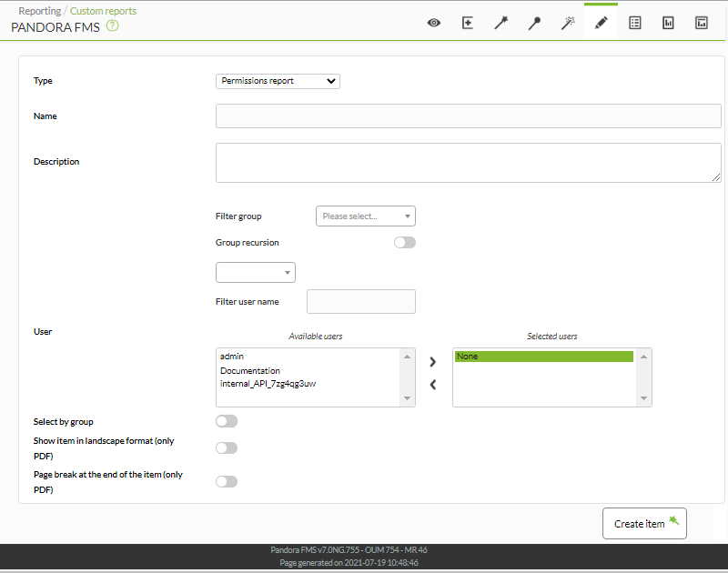Open the sparkling wand wizard icon
728x573 pixels.
click(568, 23)
